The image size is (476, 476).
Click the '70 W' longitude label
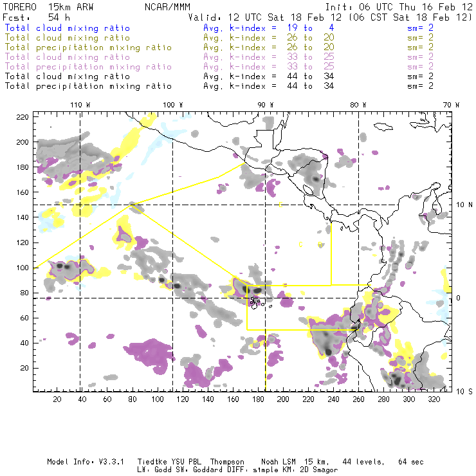pyautogui.click(x=451, y=105)
